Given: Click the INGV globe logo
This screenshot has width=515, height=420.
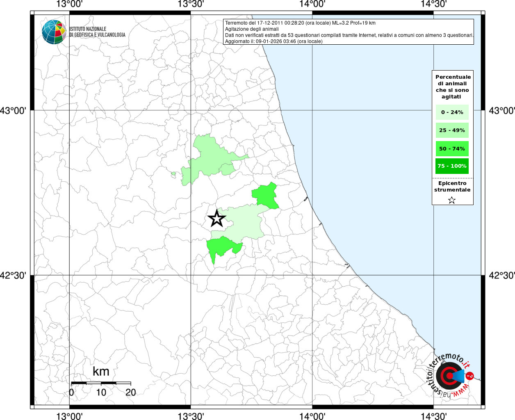Looking at the screenshot, I should click(54, 32).
